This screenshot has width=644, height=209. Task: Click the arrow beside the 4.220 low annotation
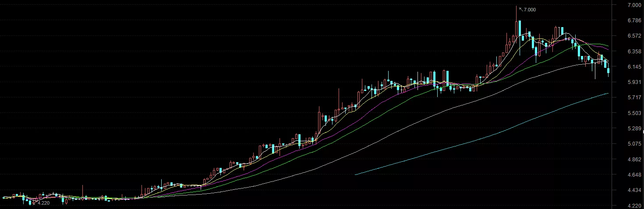tap(35, 202)
